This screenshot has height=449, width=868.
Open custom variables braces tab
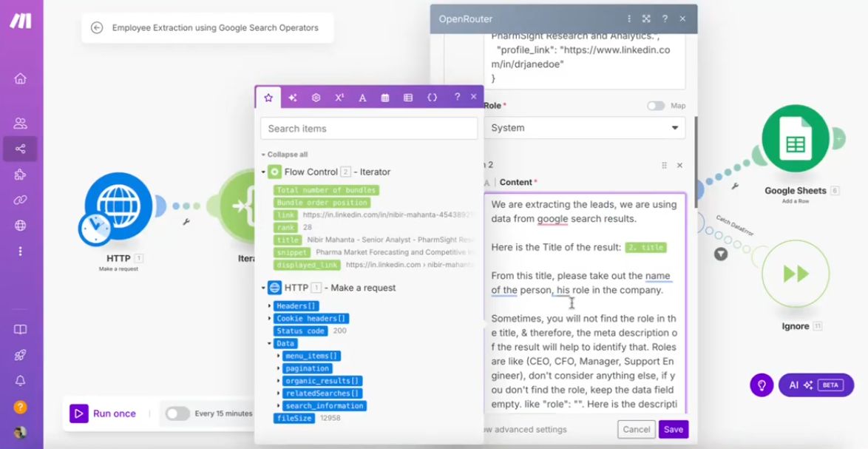click(433, 98)
